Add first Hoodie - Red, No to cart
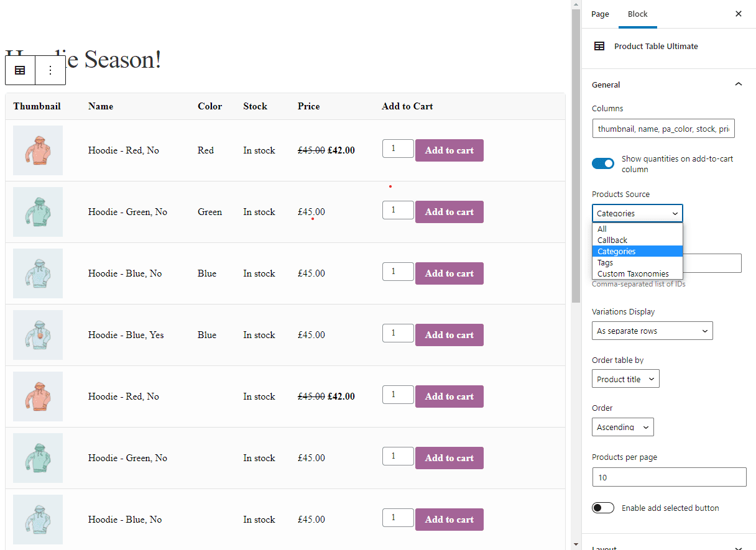 pyautogui.click(x=449, y=150)
